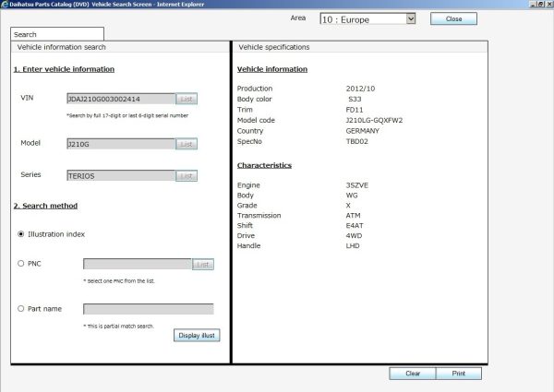This screenshot has height=392, width=554.
Task: Restore the window via title bar button
Action: (541, 5)
